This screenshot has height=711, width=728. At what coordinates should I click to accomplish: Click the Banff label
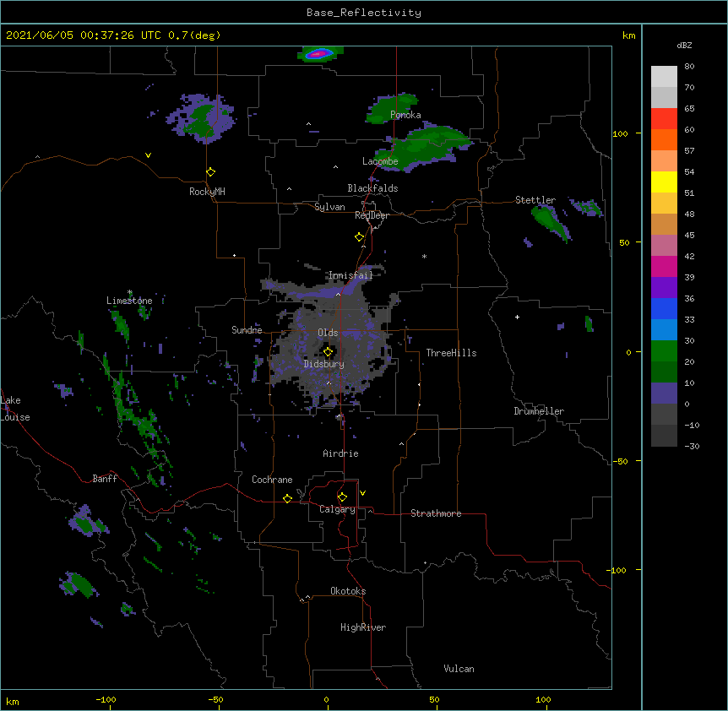(x=105, y=479)
